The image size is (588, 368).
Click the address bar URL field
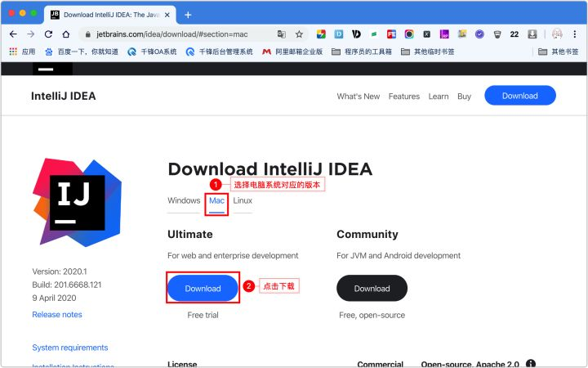click(180, 34)
